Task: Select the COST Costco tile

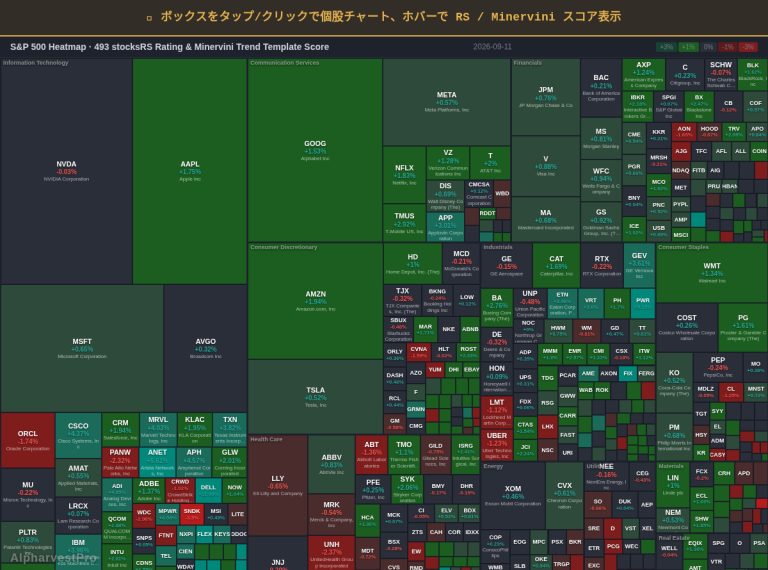Action: [687, 327]
